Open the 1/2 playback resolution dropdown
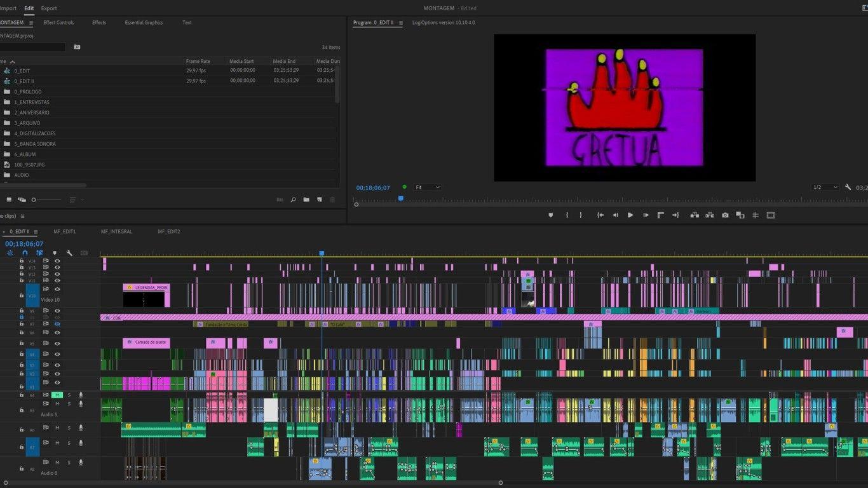The image size is (868, 488). 825,187
